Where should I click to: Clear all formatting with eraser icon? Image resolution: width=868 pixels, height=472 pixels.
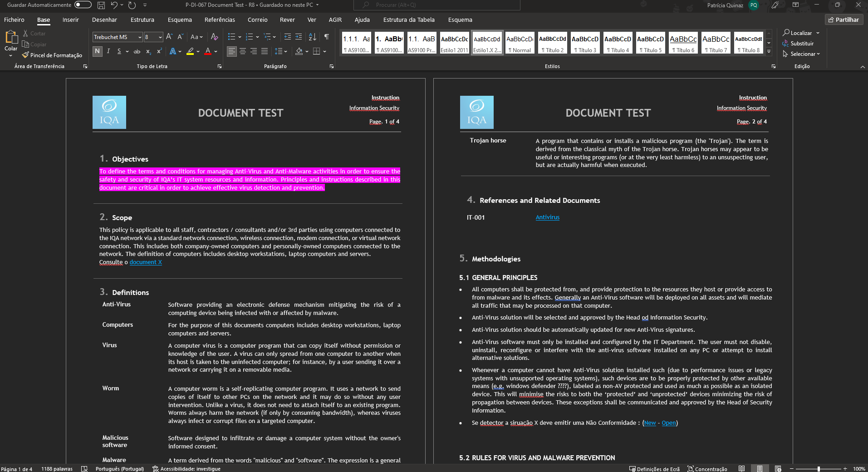(215, 37)
